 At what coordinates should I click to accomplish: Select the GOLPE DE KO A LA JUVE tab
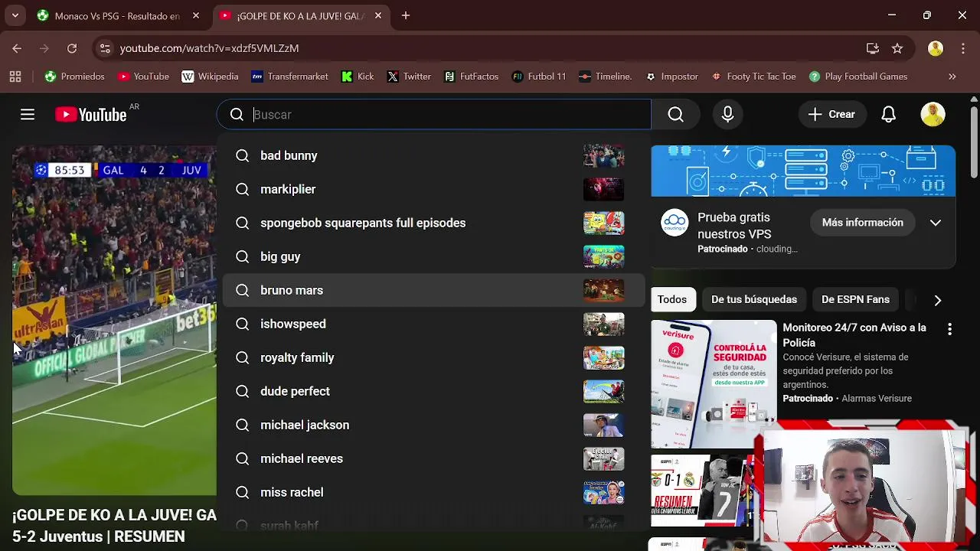300,15
